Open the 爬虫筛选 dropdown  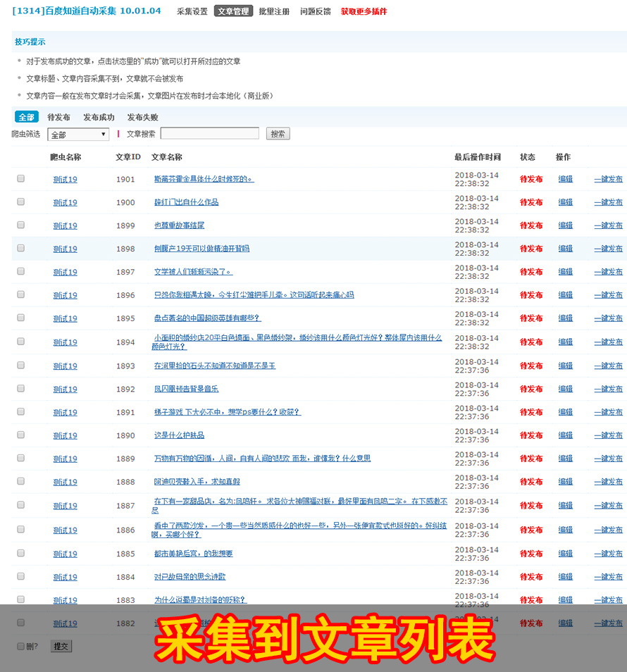(x=77, y=133)
